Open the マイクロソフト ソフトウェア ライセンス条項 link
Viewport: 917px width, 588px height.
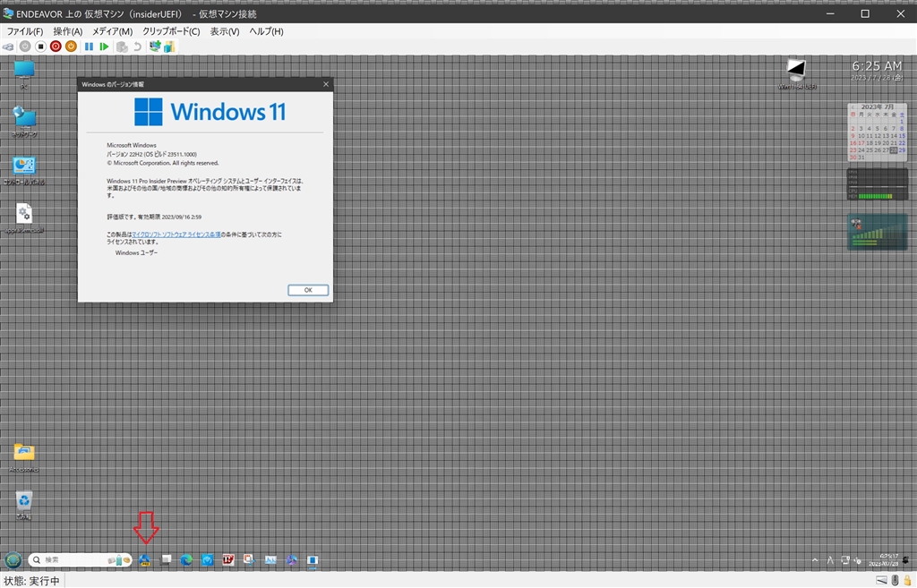(x=176, y=235)
